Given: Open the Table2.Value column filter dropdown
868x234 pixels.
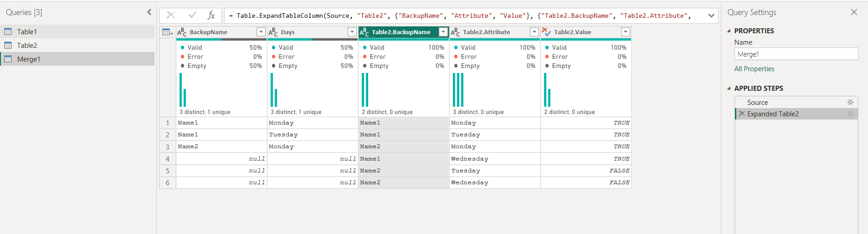Looking at the screenshot, I should pyautogui.click(x=626, y=32).
